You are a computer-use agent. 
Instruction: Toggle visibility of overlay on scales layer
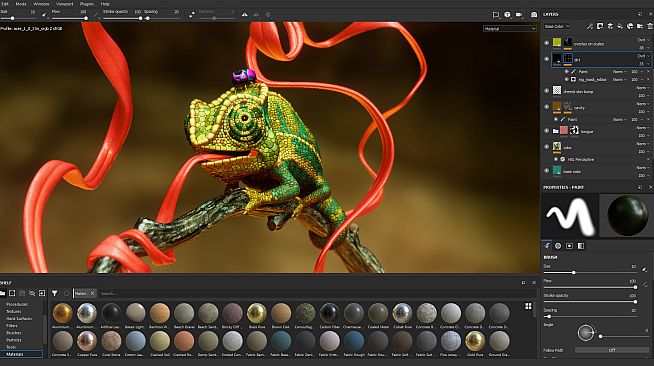pos(546,43)
